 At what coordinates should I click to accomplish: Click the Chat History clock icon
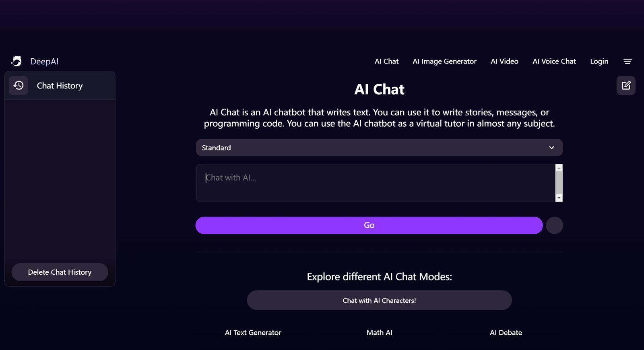tap(18, 85)
